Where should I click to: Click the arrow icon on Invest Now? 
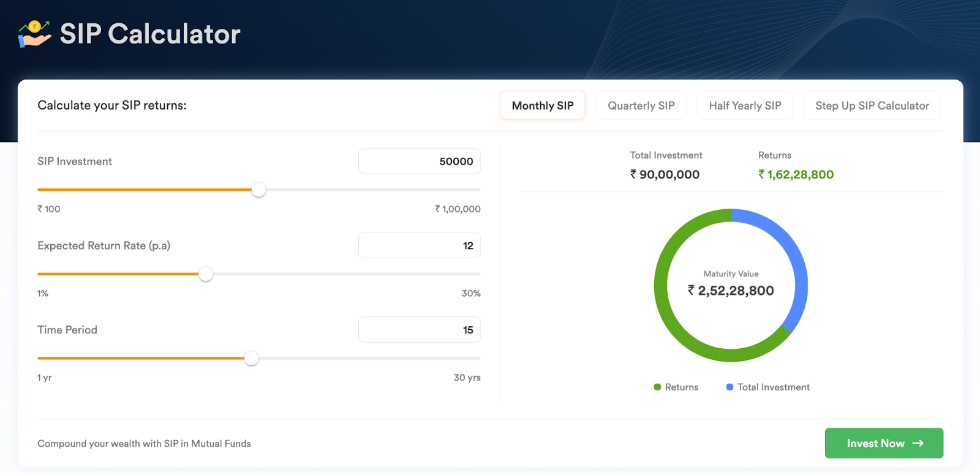918,443
